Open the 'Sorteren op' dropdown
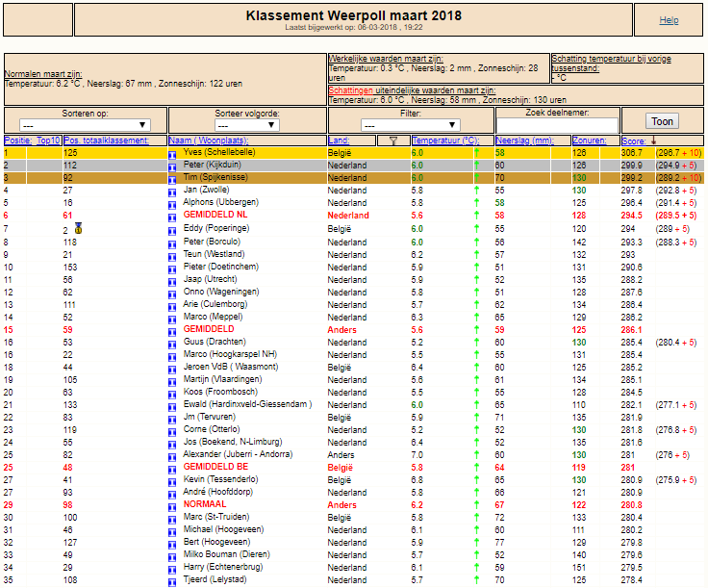This screenshot has width=708, height=588. [85, 125]
